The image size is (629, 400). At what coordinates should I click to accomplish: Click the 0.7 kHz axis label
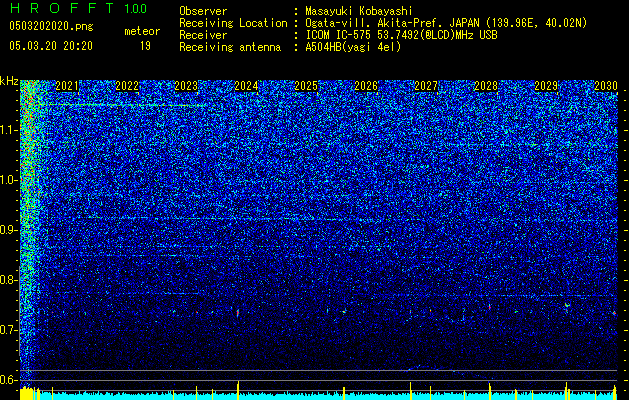pos(9,330)
